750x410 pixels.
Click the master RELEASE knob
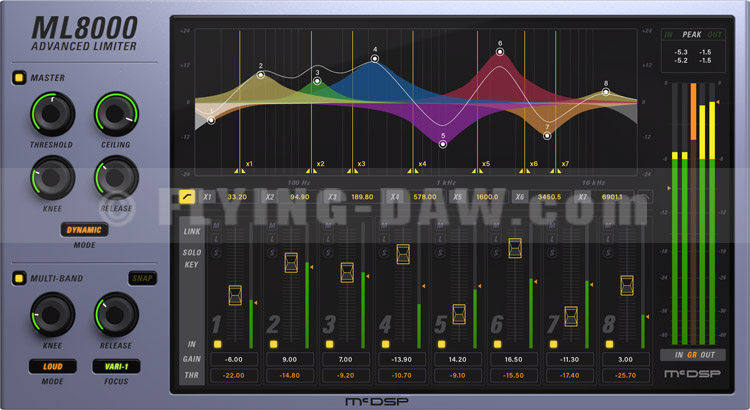116,178
